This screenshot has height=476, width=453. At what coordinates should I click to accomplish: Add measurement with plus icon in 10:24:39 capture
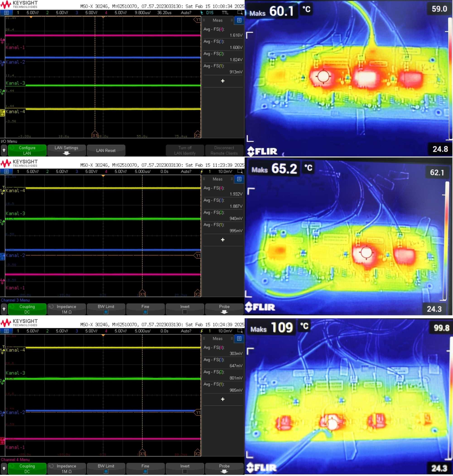[x=223, y=399]
